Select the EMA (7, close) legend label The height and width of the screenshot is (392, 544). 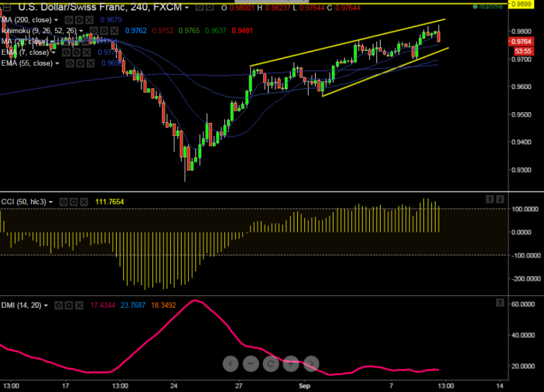(25, 53)
